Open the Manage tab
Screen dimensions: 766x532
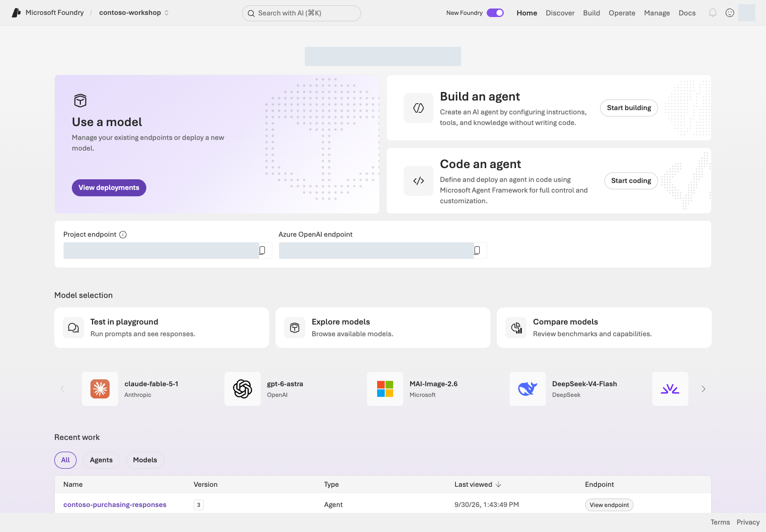click(x=657, y=13)
